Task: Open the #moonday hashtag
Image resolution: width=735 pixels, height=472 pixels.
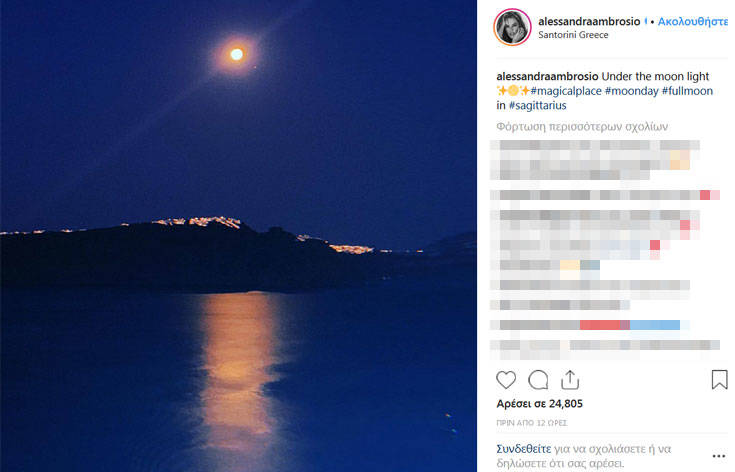Action: pyautogui.click(x=631, y=91)
